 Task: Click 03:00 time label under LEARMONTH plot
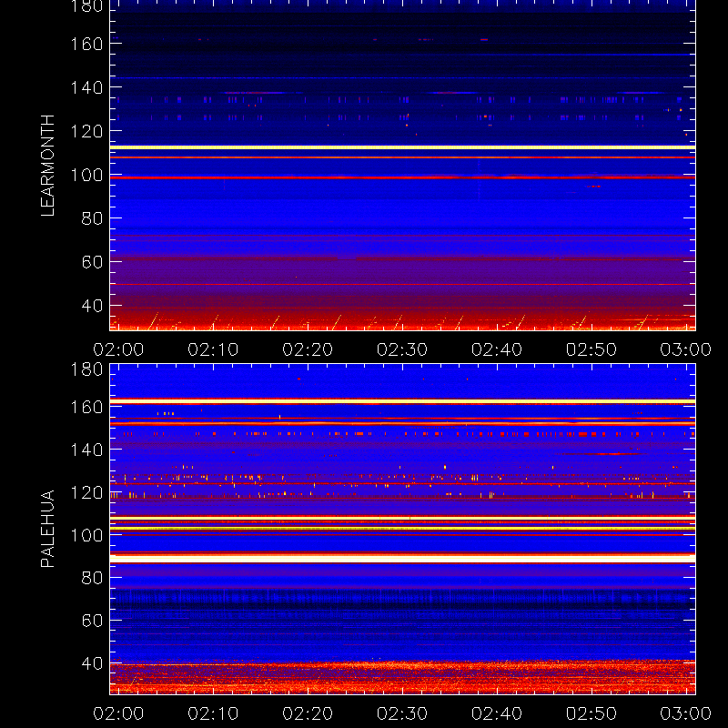[686, 349]
